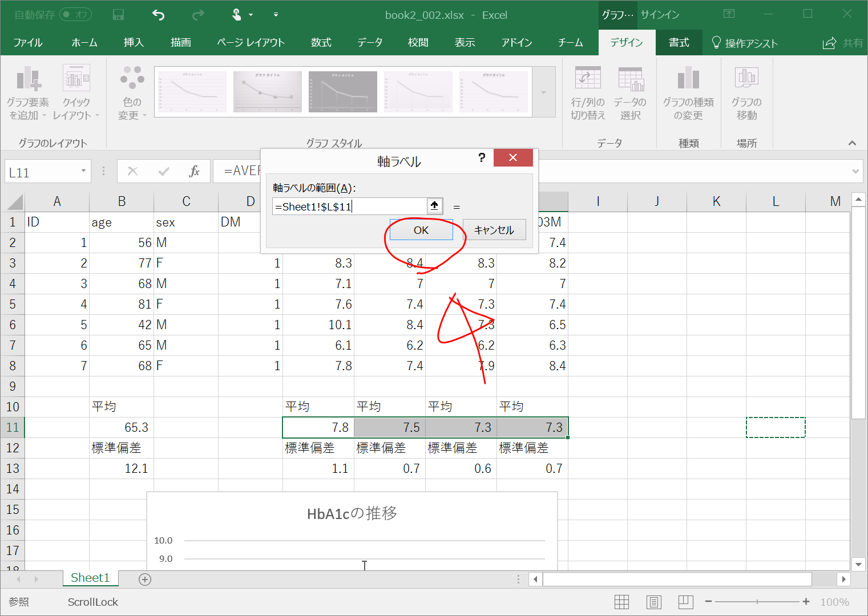This screenshot has height=616, width=868.
Task: Click the キャンセル button in dialog
Action: pos(494,230)
